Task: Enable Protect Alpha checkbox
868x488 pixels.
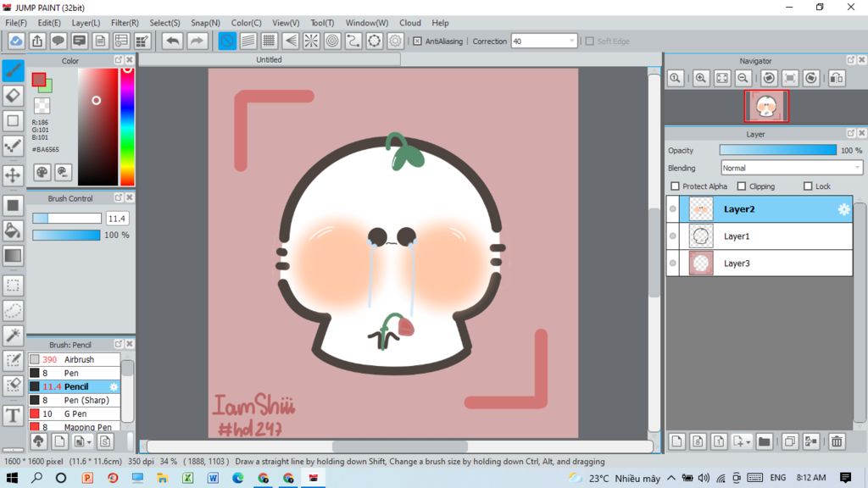Action: [675, 186]
